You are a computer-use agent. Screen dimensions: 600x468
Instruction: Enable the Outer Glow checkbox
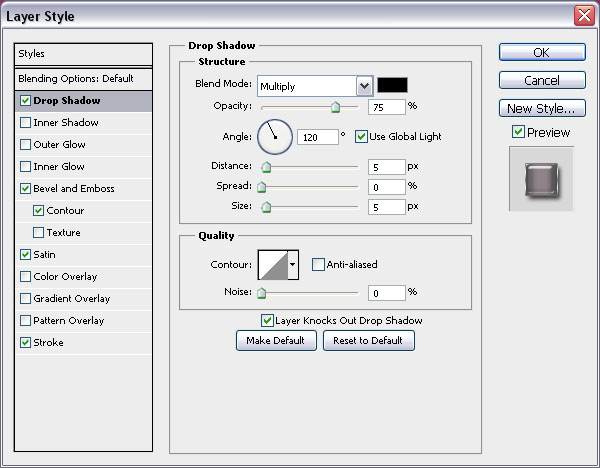[25, 145]
